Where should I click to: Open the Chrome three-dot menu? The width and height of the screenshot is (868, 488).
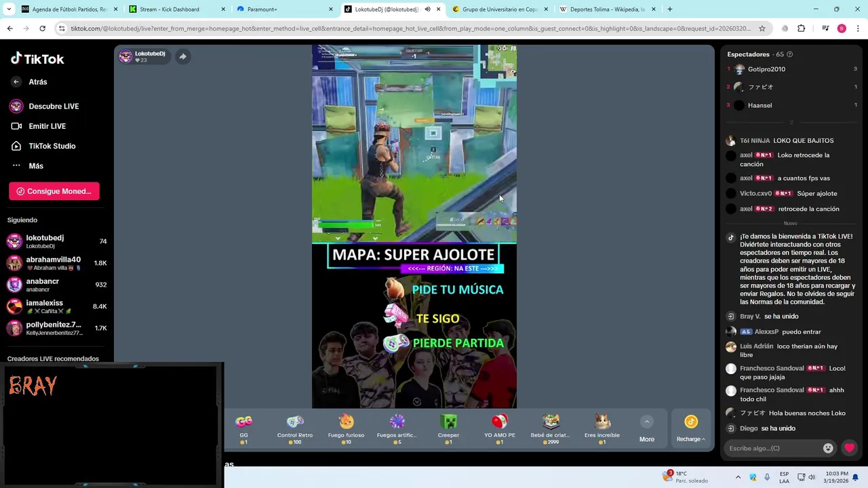[x=859, y=28]
